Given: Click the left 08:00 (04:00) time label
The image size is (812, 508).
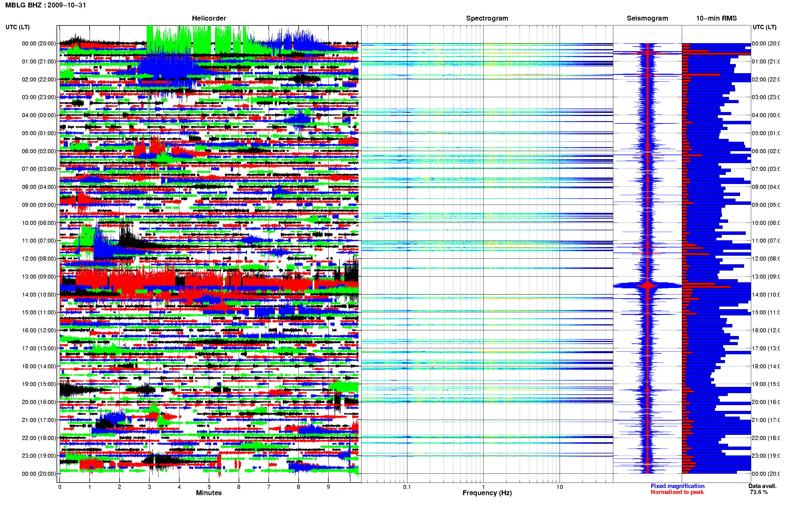Looking at the screenshot, I should coord(39,187).
